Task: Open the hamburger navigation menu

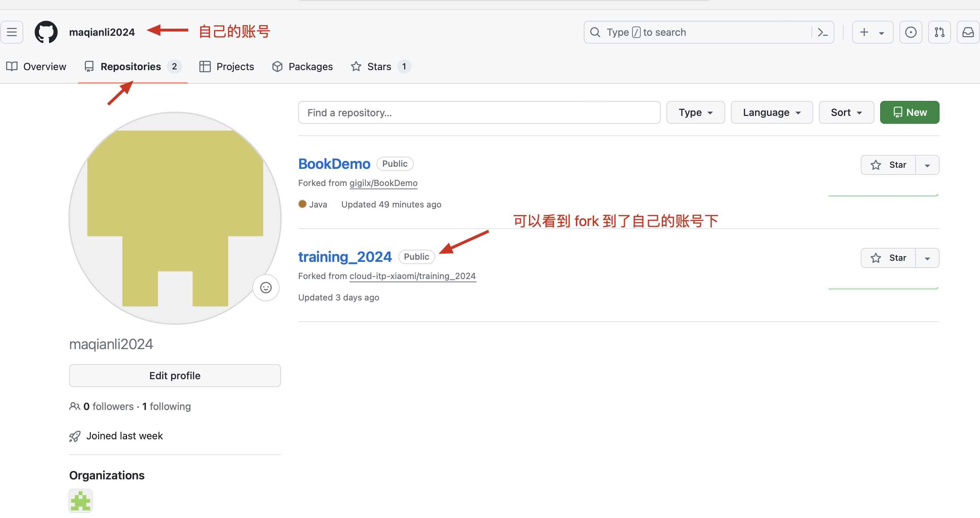Action: pos(12,32)
